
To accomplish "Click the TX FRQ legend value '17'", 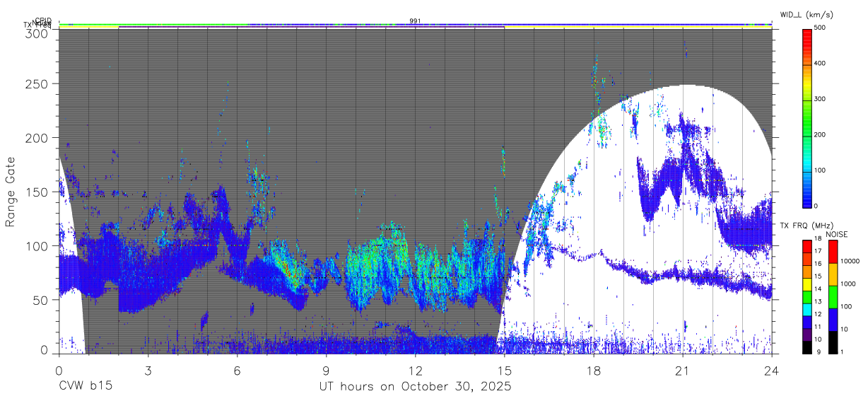I will (818, 251).
